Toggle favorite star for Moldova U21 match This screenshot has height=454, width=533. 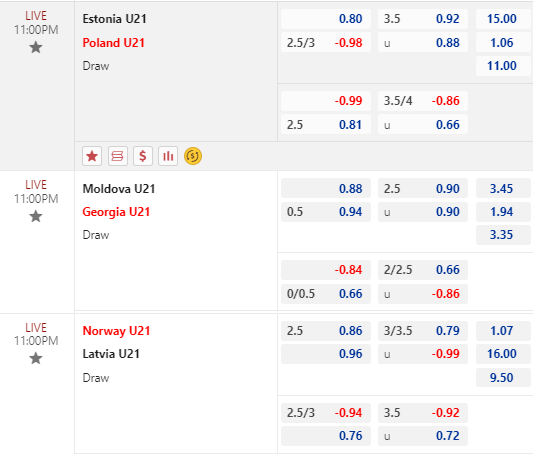click(x=36, y=216)
